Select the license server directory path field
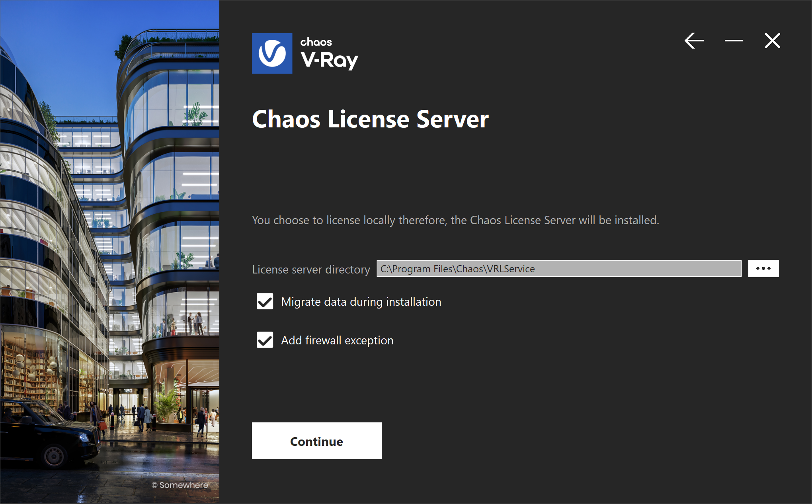Image resolution: width=812 pixels, height=504 pixels. click(x=558, y=268)
